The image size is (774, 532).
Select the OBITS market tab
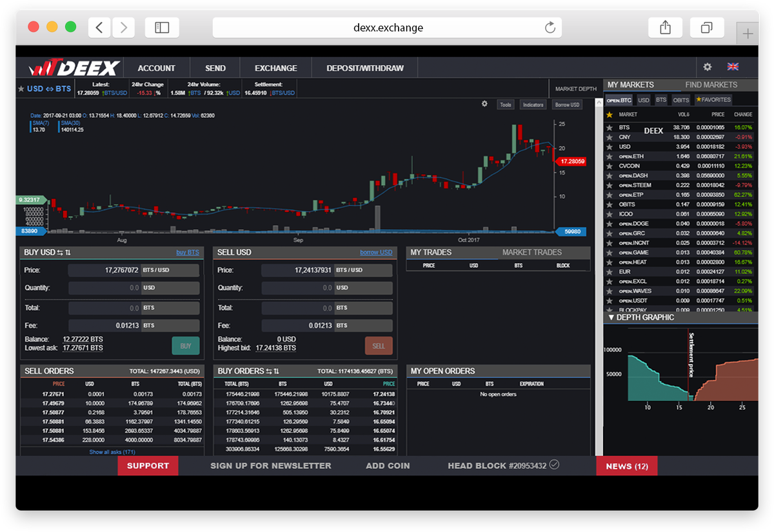(681, 100)
